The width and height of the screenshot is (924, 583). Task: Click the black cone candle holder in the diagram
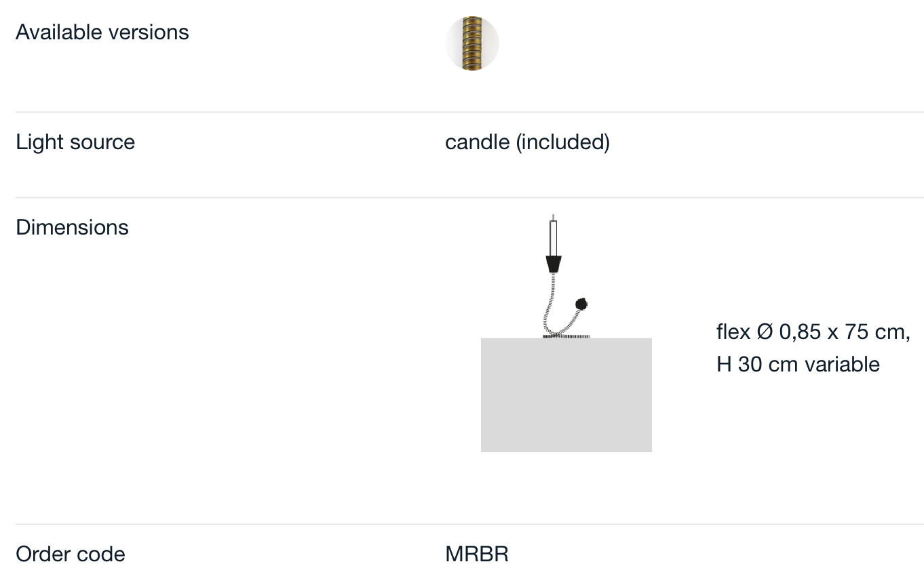pos(554,264)
